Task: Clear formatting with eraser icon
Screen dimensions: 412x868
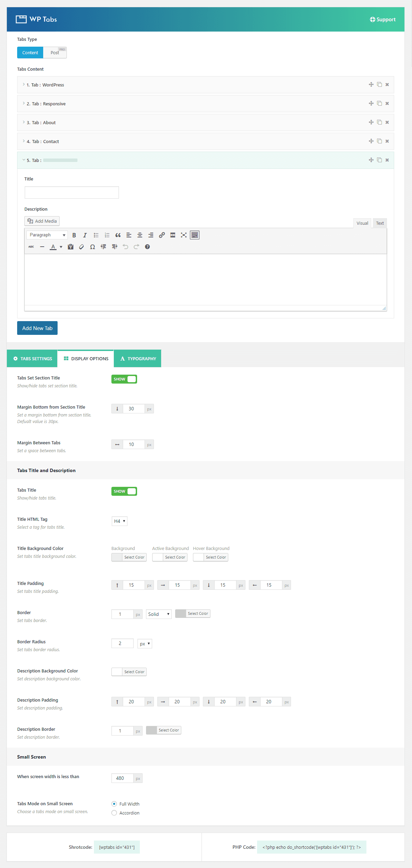Action: coord(82,247)
